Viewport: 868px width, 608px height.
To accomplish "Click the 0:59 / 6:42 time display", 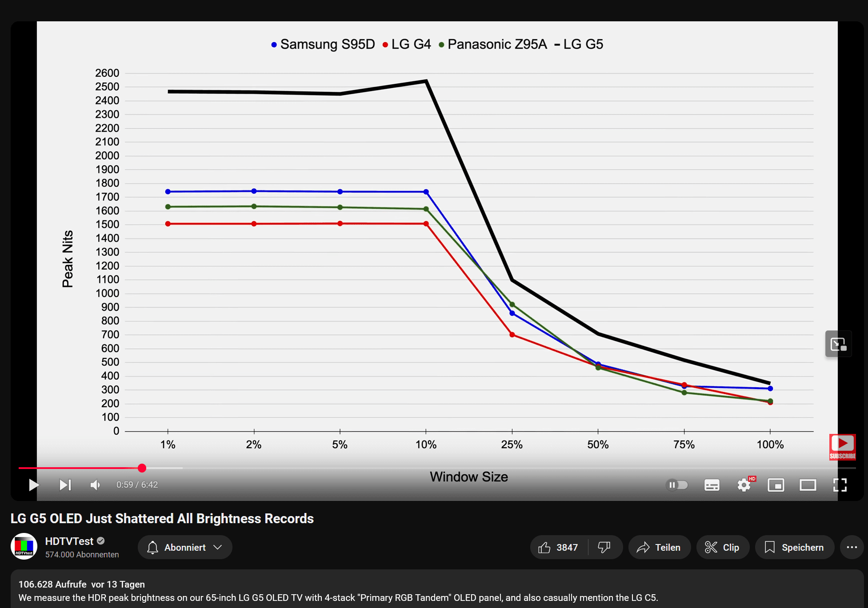I will tap(137, 485).
